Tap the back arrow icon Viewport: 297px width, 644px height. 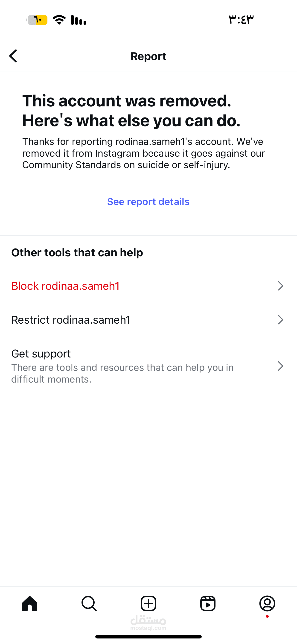[x=13, y=56]
